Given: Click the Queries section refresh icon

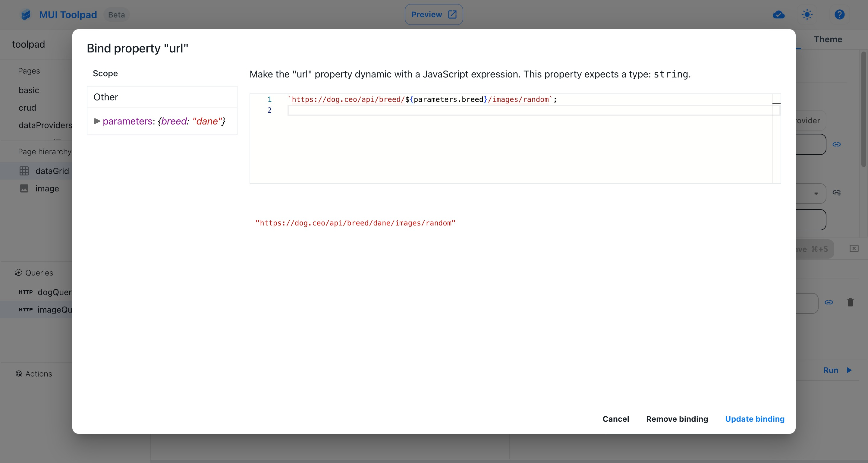Looking at the screenshot, I should [18, 272].
